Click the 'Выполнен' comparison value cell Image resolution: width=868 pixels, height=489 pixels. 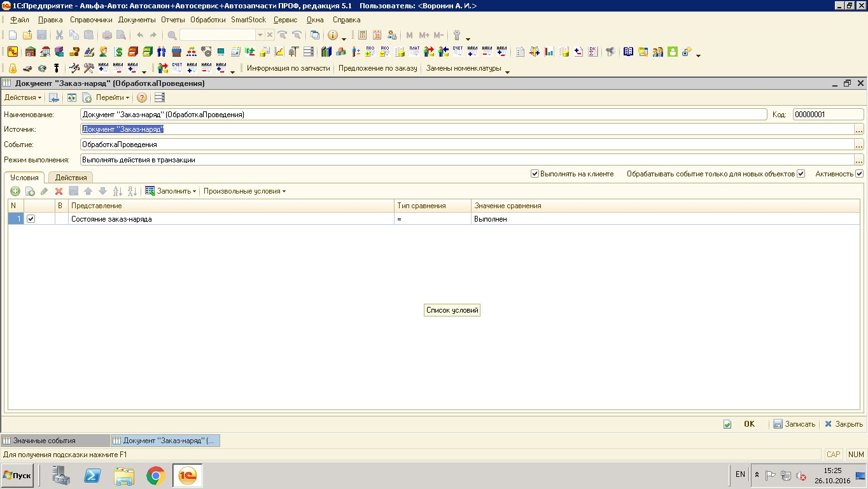tap(666, 219)
